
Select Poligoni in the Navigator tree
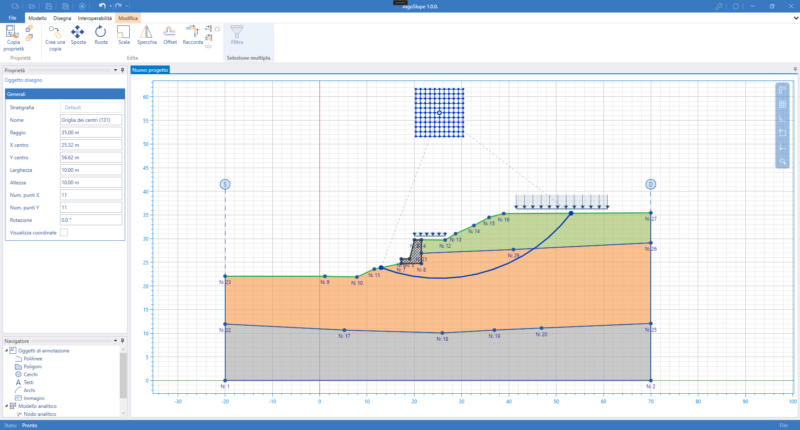(32, 366)
